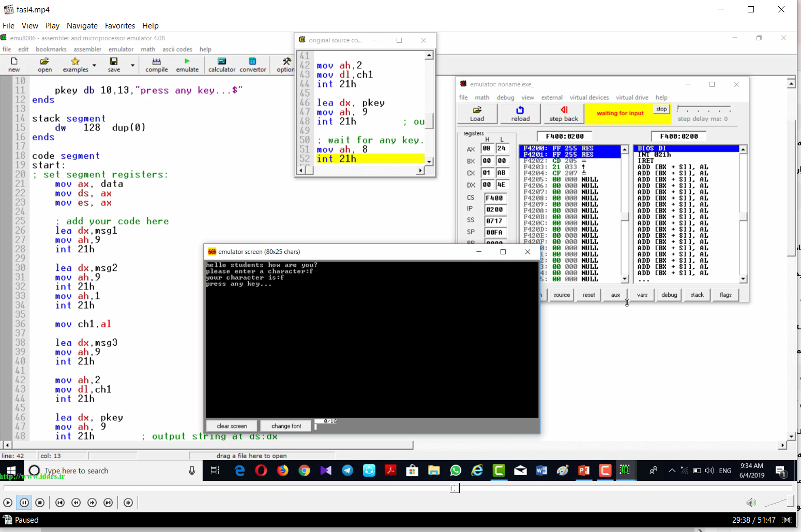The image size is (801, 532).
Task: Open the virtual devices menu
Action: click(589, 97)
